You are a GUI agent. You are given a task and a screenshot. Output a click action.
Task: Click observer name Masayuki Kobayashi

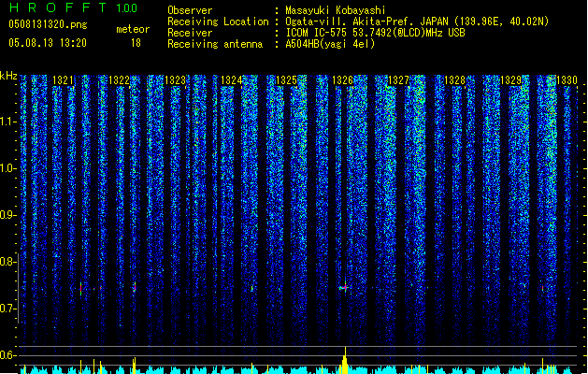tap(336, 10)
